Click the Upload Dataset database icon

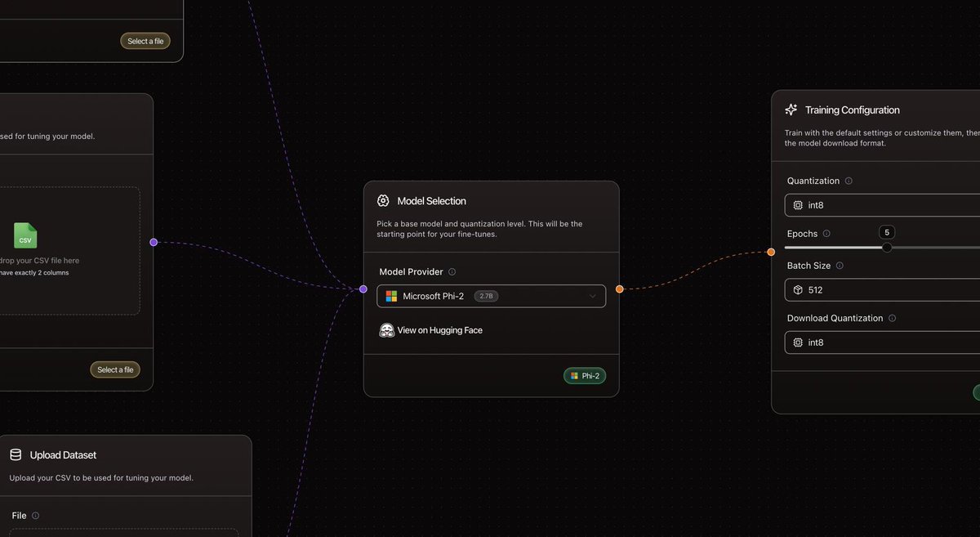click(16, 455)
